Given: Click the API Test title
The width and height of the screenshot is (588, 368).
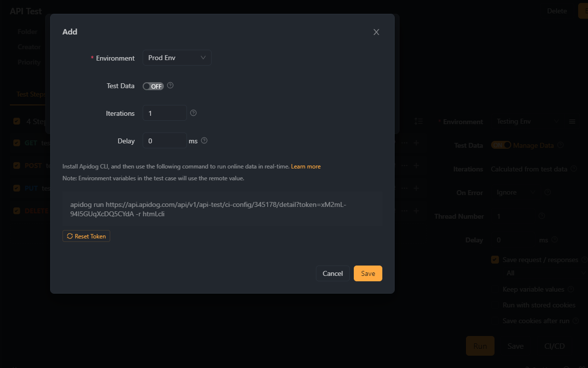Looking at the screenshot, I should pos(26,11).
